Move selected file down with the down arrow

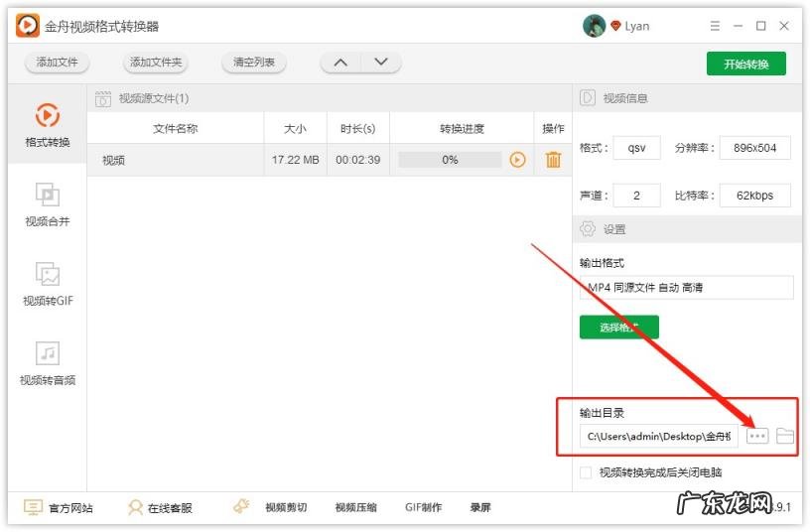(x=381, y=63)
